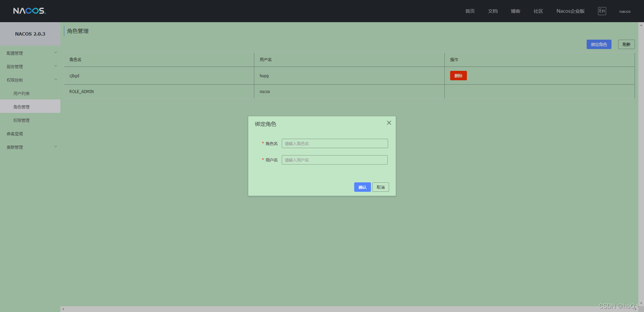This screenshot has height=312, width=644.
Task: Click NACOS 2.0.3 version label
Action: click(30, 34)
